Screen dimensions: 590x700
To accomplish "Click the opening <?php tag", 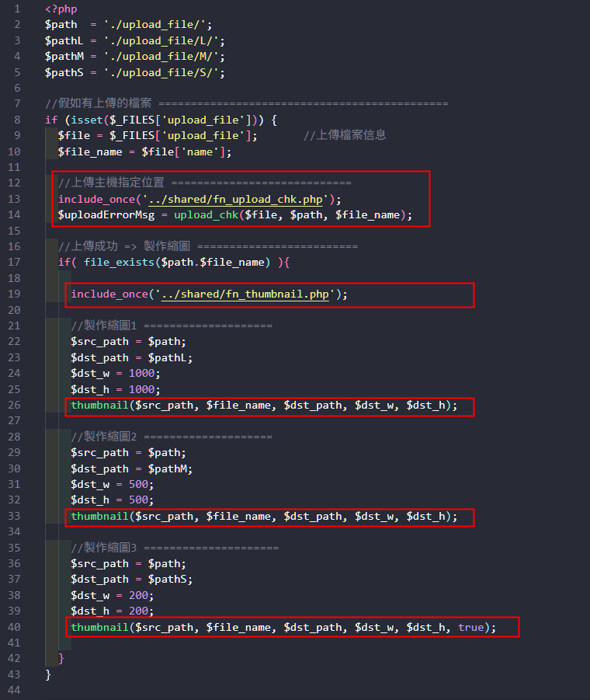I will (61, 9).
